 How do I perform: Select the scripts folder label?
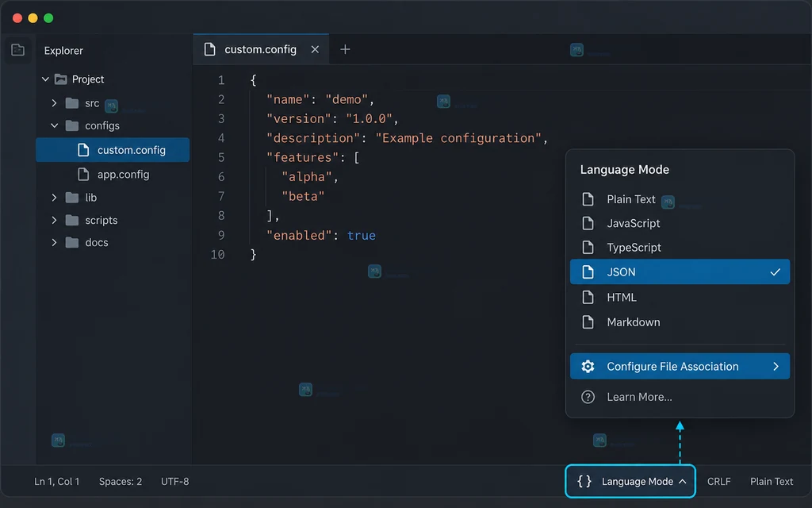[x=101, y=221]
